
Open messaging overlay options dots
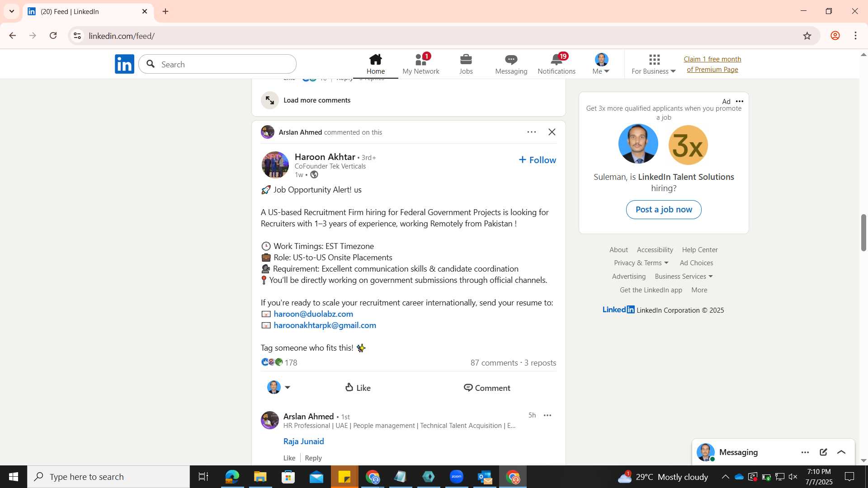805,452
